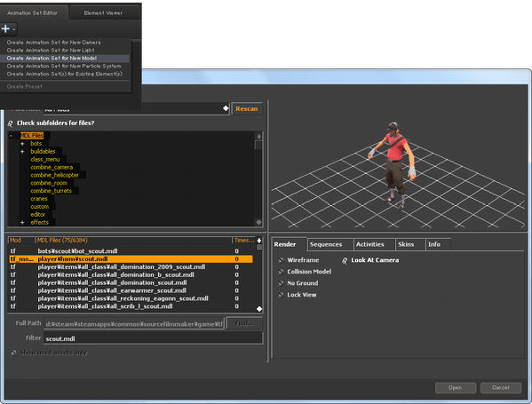532x404 pixels.
Task: Enable Collision Model checkbox
Action: [x=281, y=272]
